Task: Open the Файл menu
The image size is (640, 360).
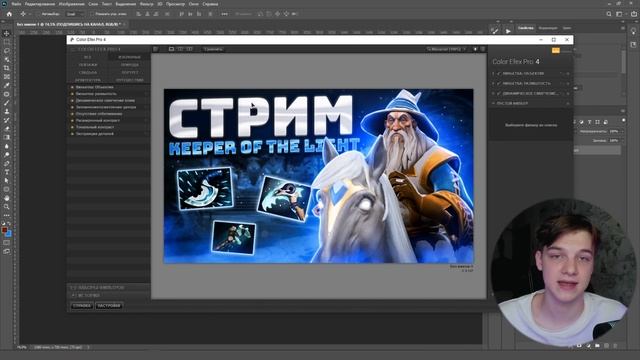Action: point(16,4)
